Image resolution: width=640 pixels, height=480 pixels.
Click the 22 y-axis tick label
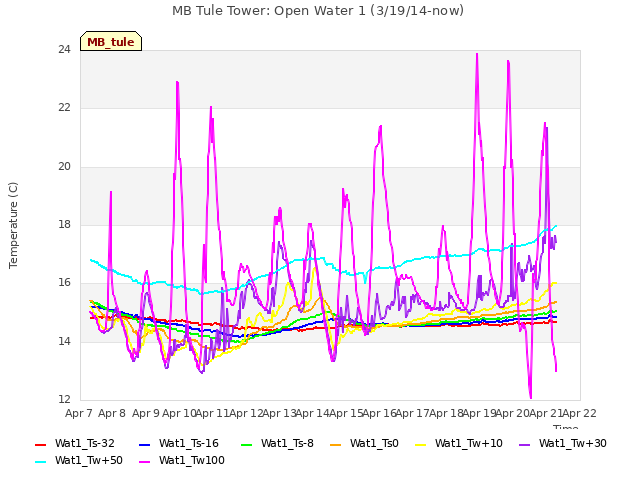click(x=64, y=108)
